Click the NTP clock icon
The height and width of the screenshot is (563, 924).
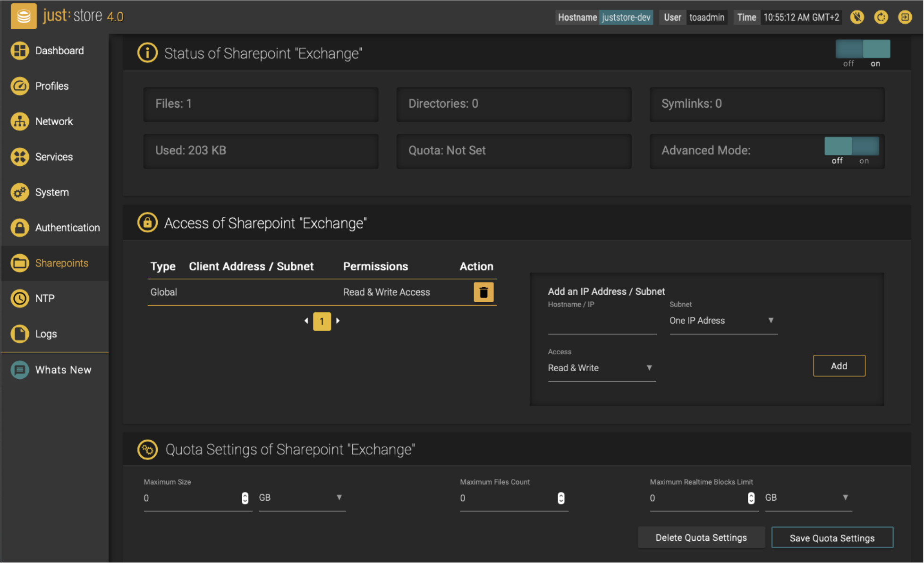pyautogui.click(x=20, y=299)
